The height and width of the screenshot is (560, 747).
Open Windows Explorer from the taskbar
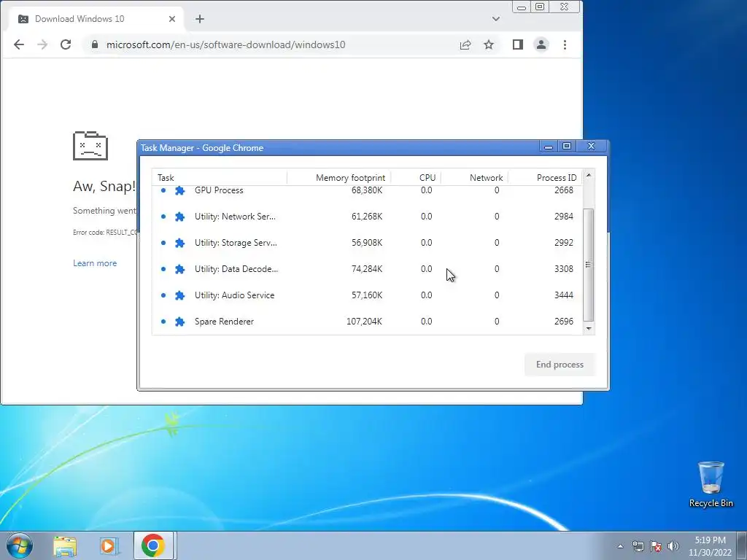(65, 546)
